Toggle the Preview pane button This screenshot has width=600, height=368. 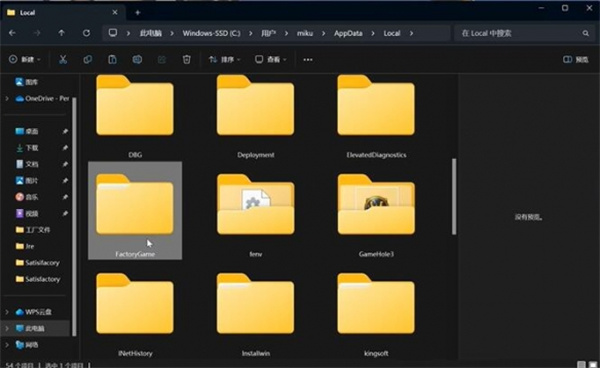coord(576,59)
